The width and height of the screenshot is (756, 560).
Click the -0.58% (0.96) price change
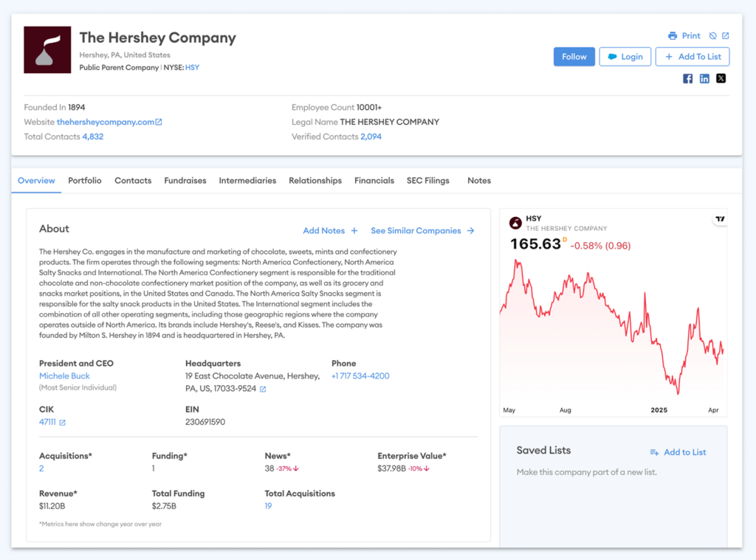600,246
